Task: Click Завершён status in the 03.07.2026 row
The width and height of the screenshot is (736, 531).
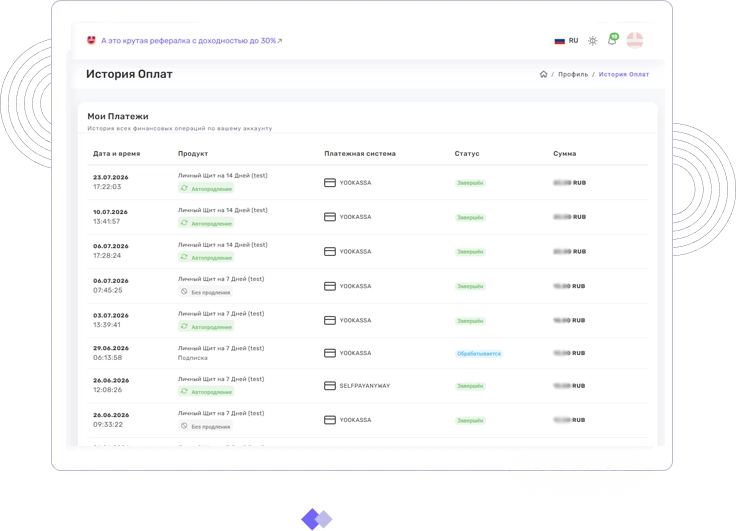Action: (x=470, y=321)
